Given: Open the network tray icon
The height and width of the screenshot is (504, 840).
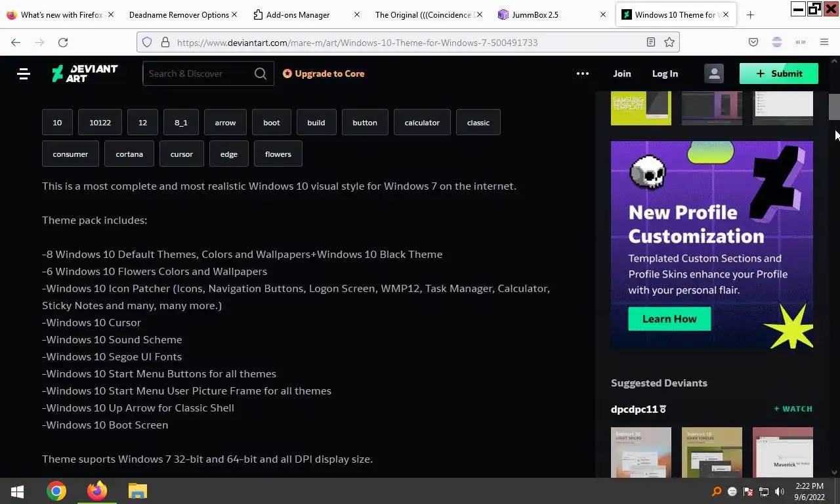Looking at the screenshot, I should click(x=764, y=492).
